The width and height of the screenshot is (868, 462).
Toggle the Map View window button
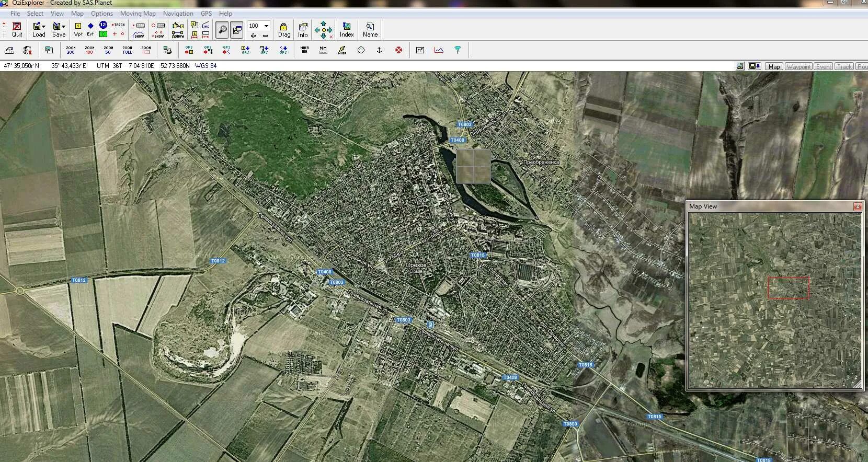[237, 30]
